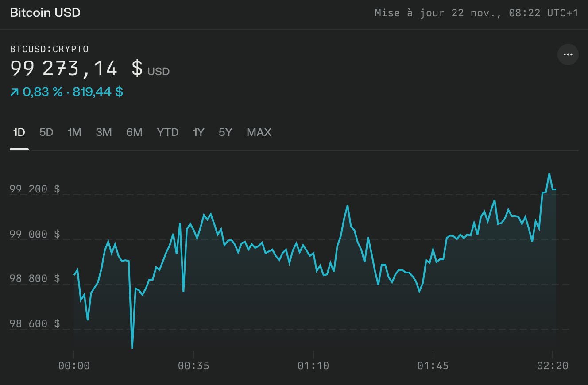
Task: Switch chart to the 5Y range
Action: tap(225, 132)
